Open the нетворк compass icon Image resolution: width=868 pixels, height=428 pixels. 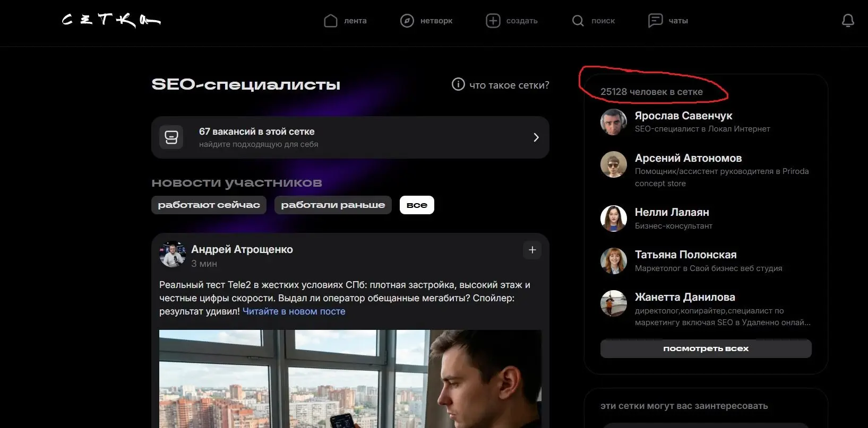point(407,21)
